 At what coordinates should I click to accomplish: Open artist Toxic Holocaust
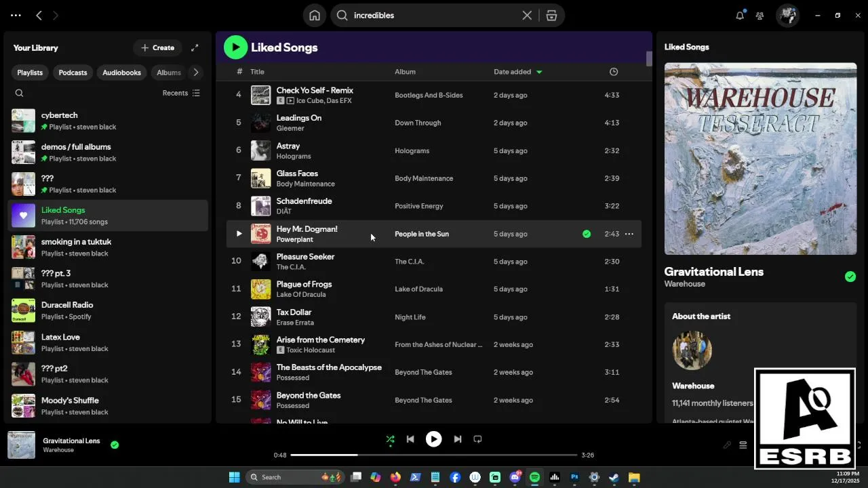[x=311, y=350]
